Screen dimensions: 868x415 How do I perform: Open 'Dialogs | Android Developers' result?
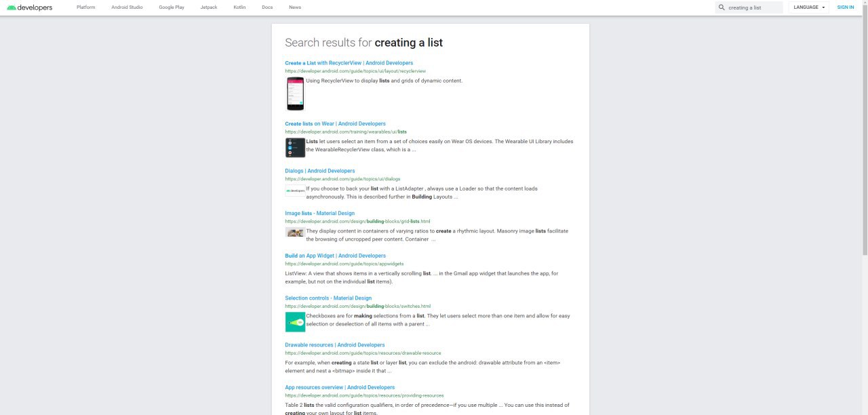(319, 171)
